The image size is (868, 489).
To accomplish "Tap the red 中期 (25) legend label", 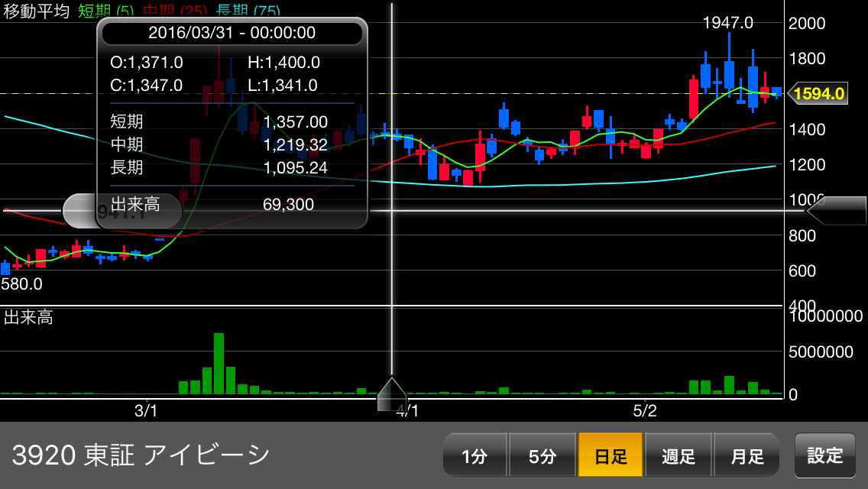I will pos(173,11).
